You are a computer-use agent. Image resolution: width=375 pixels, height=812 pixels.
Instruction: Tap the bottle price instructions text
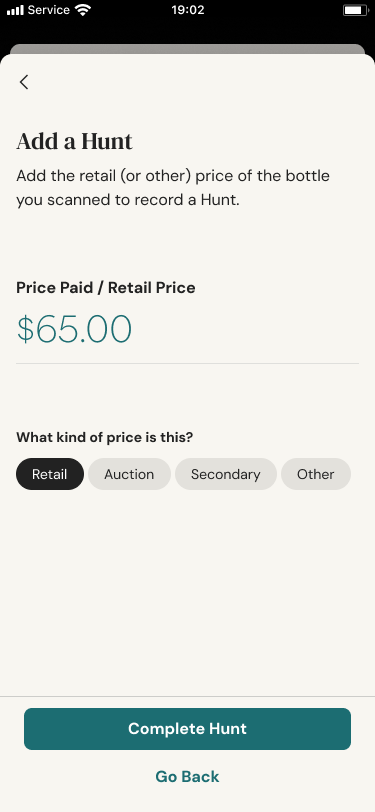point(173,187)
